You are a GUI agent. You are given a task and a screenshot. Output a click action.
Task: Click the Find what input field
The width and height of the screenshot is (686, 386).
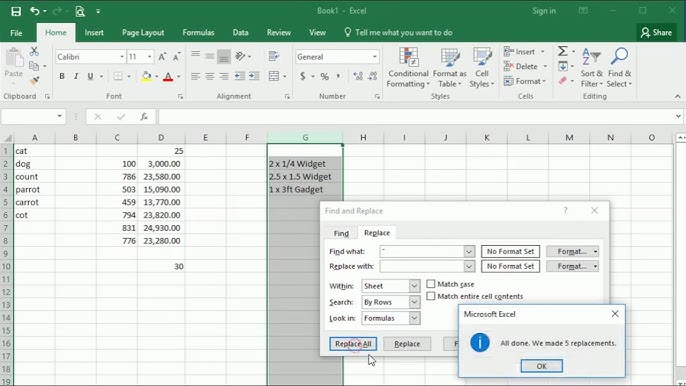422,251
